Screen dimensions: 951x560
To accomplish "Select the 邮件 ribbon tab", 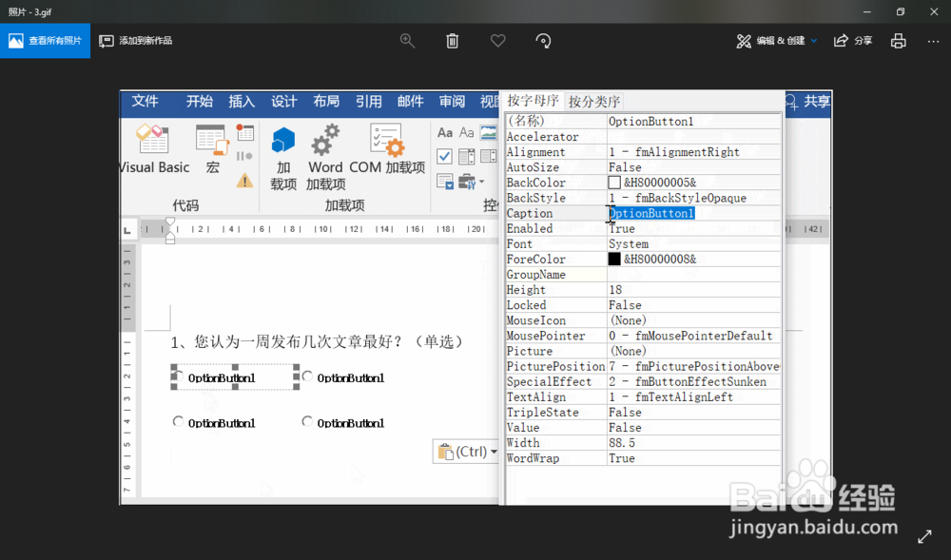I will point(410,102).
